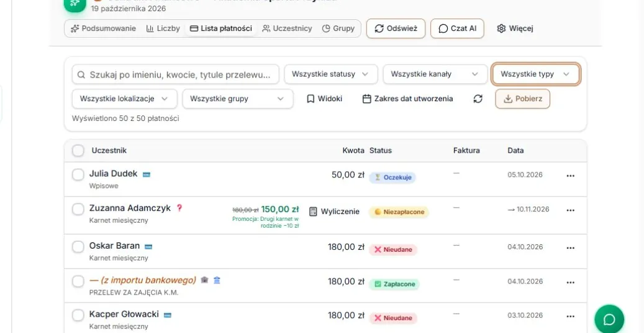Open participant Zuzanna Adamczyk
This screenshot has height=333, width=644.
coord(130,208)
